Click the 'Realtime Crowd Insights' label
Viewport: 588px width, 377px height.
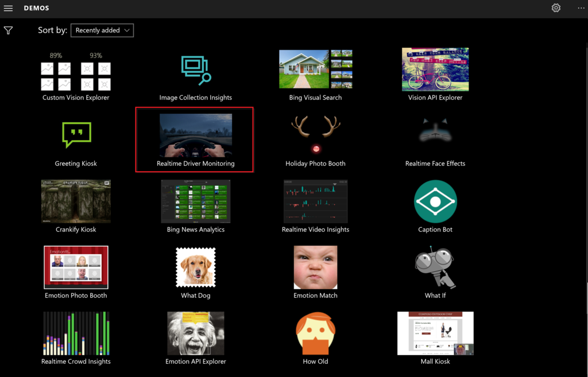click(76, 362)
